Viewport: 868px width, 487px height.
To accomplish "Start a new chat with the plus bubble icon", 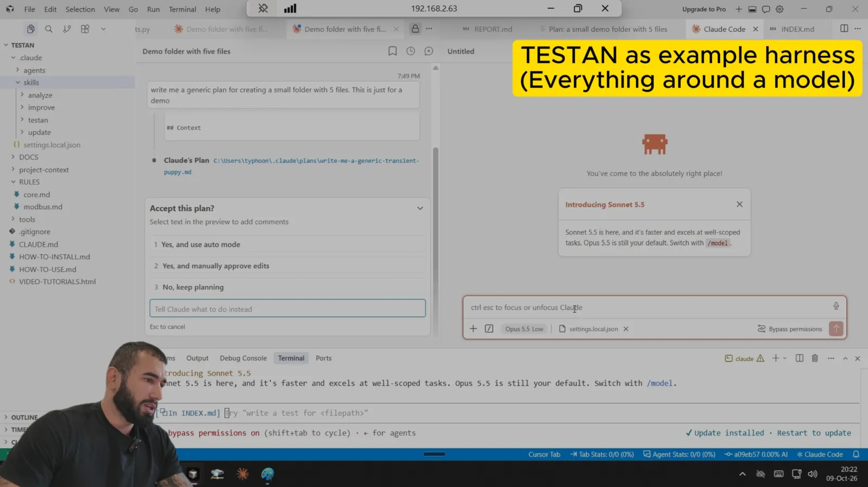I will (x=429, y=51).
